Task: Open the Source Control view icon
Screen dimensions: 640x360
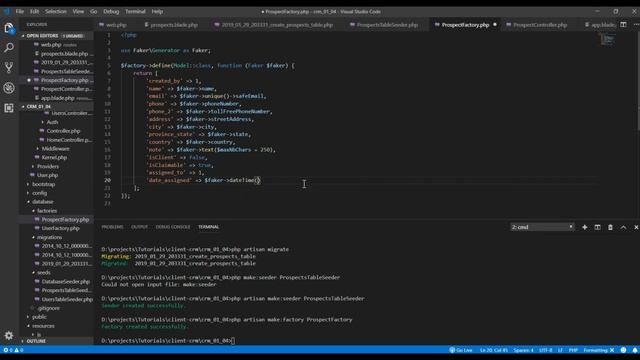Action: point(9,68)
